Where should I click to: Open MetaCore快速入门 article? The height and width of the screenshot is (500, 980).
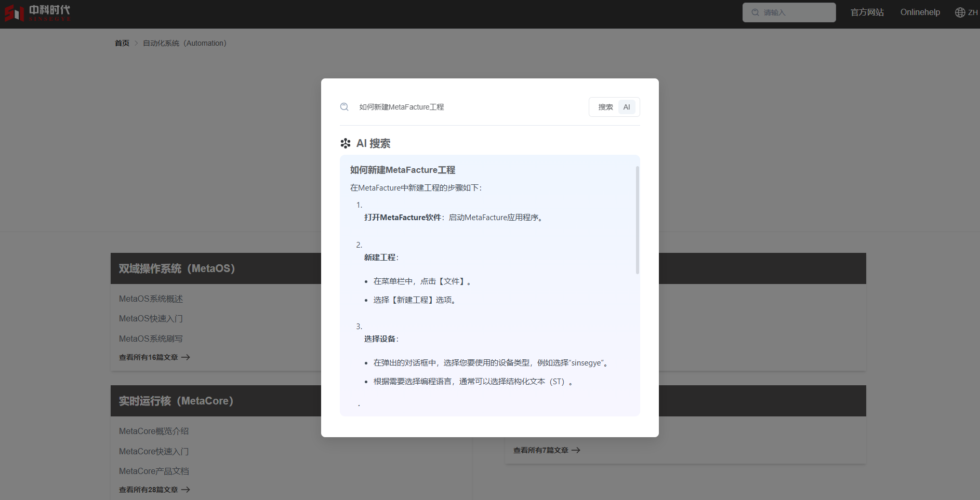click(x=154, y=452)
